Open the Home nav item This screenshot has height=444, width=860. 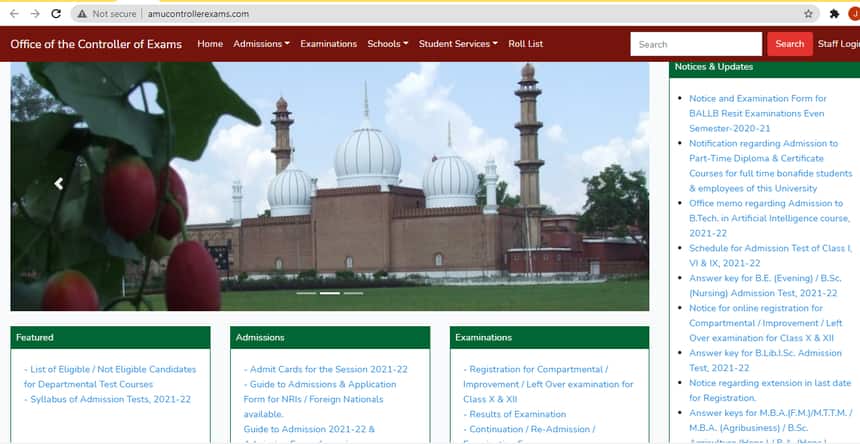click(x=210, y=44)
